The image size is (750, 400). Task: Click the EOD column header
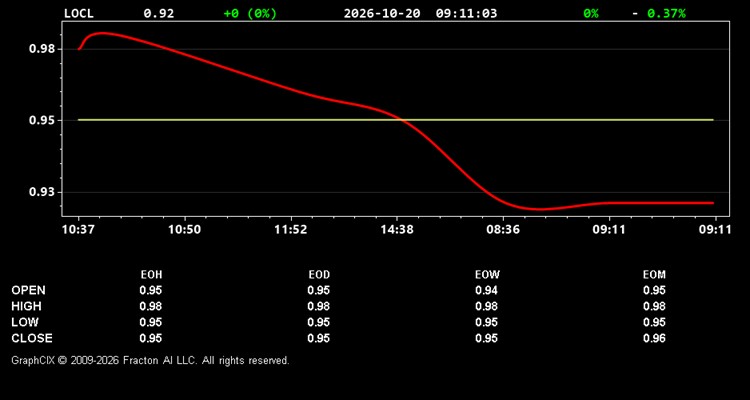[x=319, y=275]
